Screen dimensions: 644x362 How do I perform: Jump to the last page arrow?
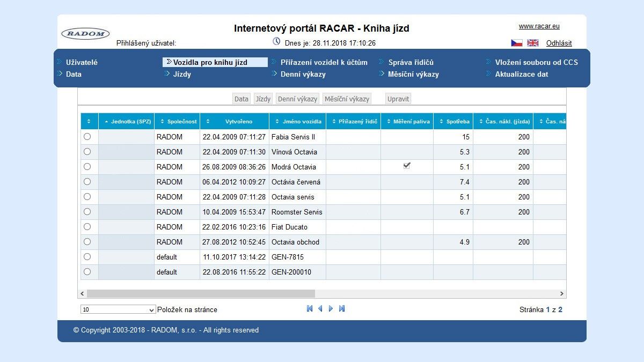(342, 309)
